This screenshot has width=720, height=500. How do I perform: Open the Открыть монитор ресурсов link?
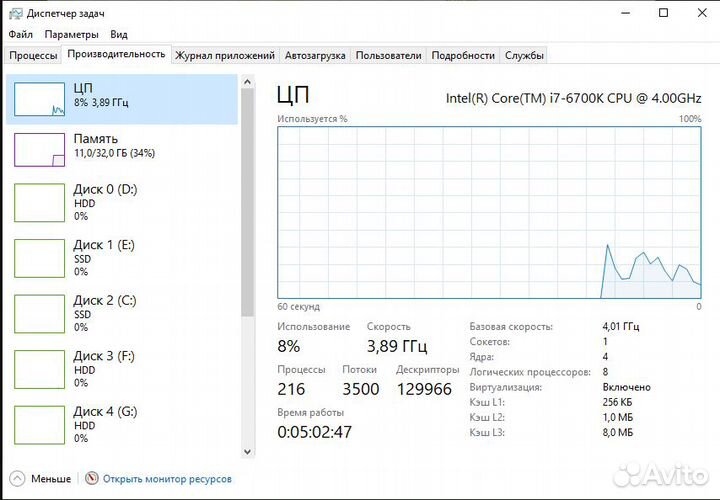(x=167, y=479)
